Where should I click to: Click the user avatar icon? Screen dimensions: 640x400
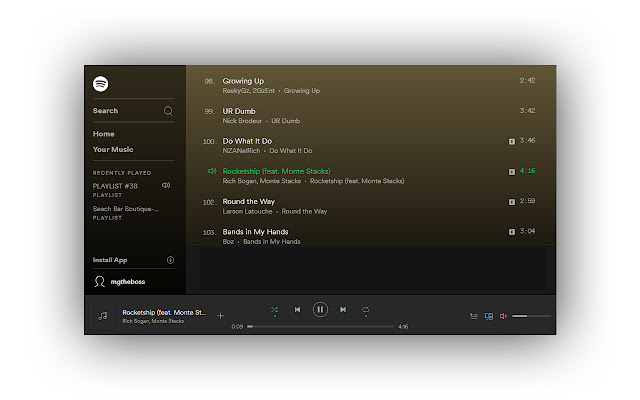[100, 282]
